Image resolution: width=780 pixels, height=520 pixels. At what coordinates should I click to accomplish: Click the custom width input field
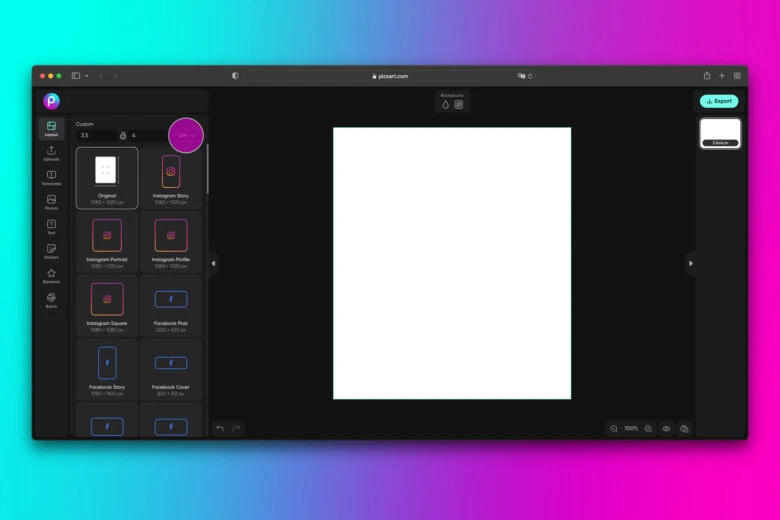96,135
